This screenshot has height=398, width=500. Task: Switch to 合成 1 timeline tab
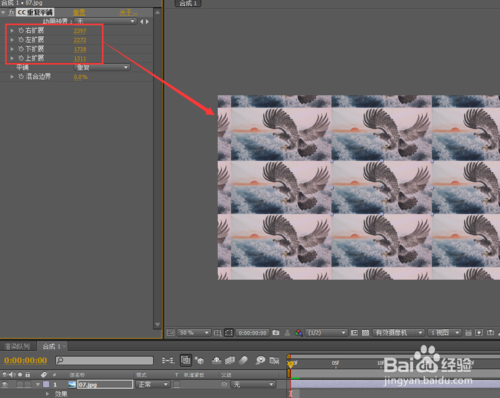pos(51,347)
